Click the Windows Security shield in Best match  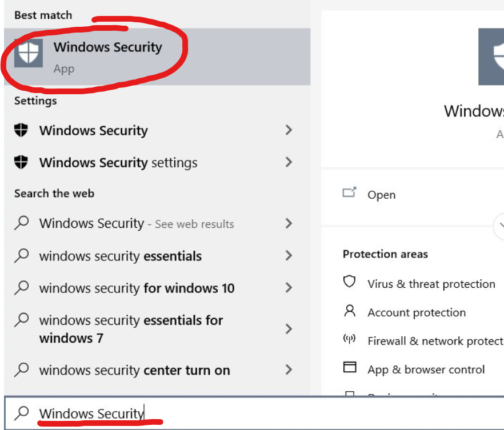tap(28, 53)
